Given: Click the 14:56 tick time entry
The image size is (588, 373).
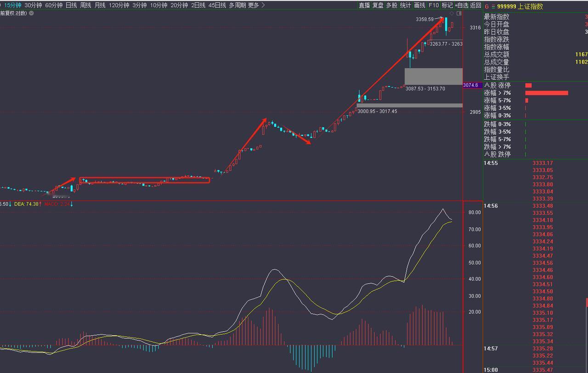Looking at the screenshot, I should 491,206.
